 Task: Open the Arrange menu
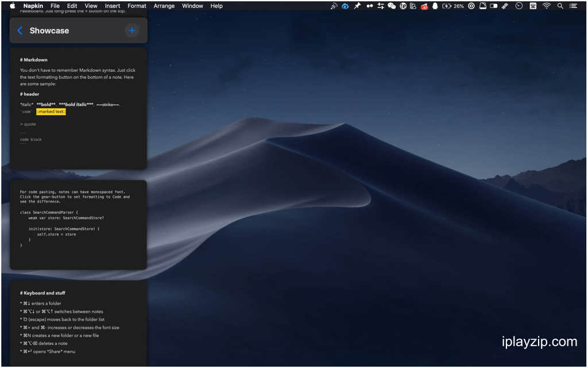click(x=164, y=6)
